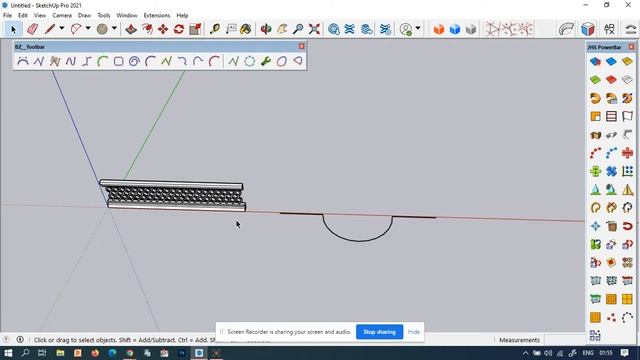Select the green arc tool in BZ_Toolbar
The image size is (640, 360).
[x=102, y=61]
